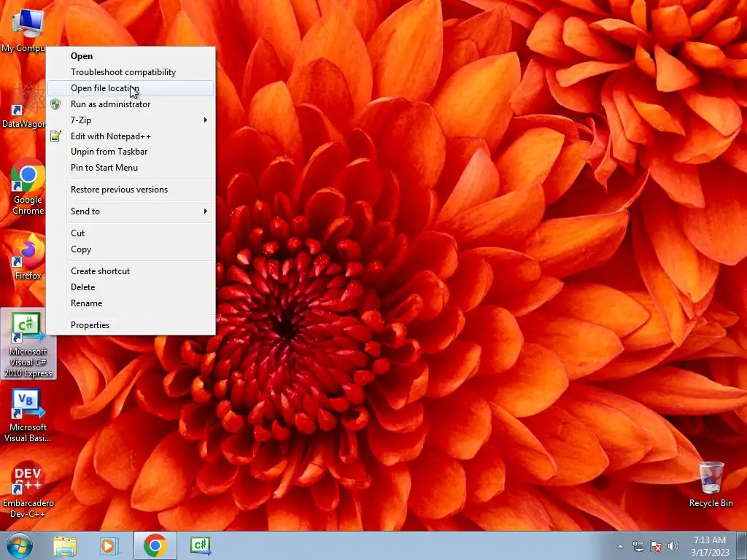The height and width of the screenshot is (560, 747).
Task: Open the network status tray icon
Action: [x=638, y=547]
